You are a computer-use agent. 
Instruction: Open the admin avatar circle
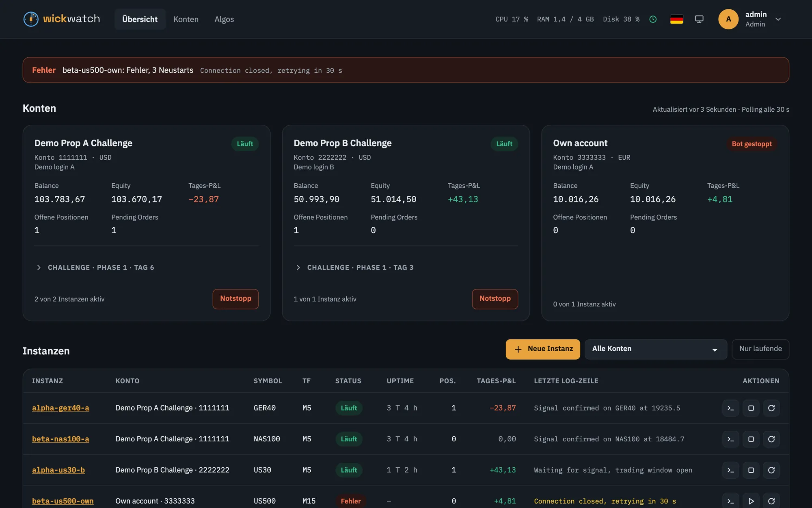pyautogui.click(x=728, y=19)
